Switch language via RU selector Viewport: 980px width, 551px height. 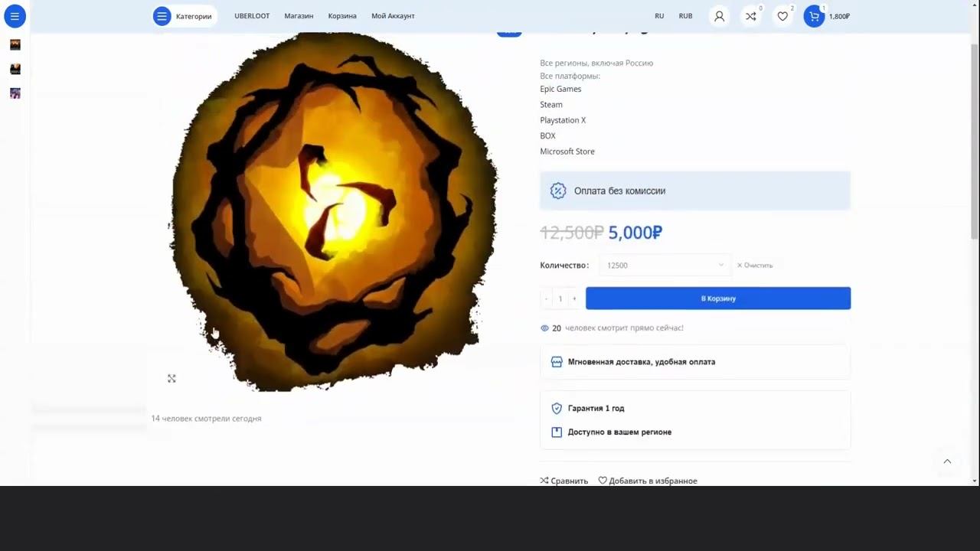[659, 16]
